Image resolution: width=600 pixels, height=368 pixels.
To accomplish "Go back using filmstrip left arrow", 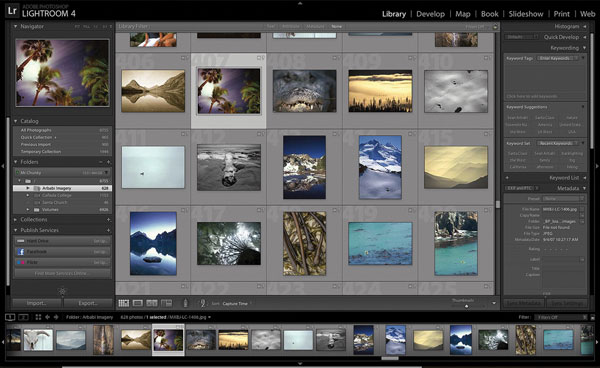I will (x=47, y=317).
